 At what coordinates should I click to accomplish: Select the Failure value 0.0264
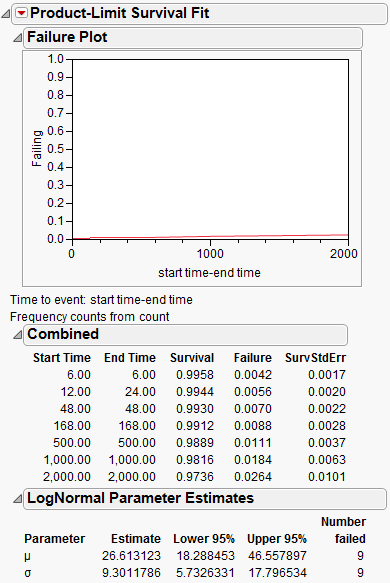(253, 477)
